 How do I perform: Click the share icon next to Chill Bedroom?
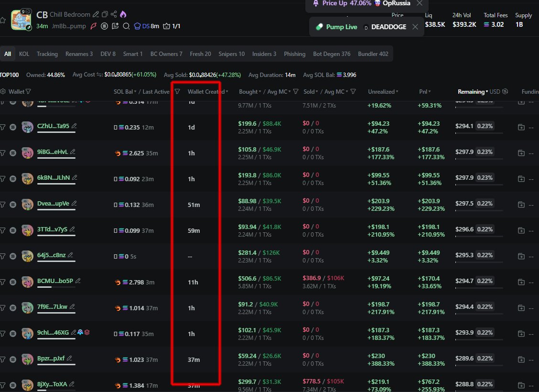click(x=114, y=15)
